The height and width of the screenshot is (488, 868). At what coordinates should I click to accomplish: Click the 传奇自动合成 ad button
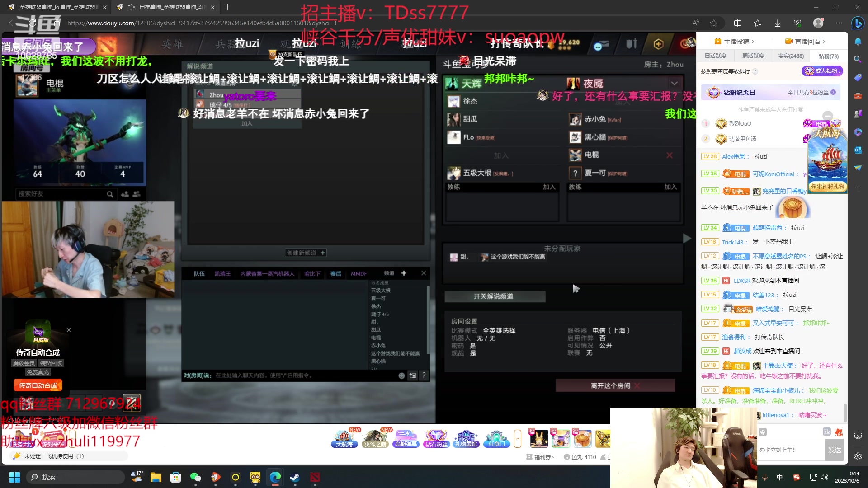coord(38,385)
